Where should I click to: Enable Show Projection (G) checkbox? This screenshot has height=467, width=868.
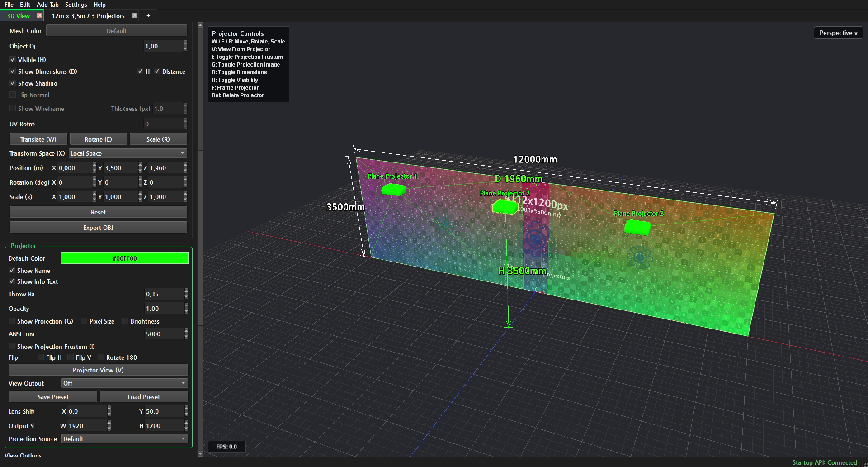tap(12, 321)
